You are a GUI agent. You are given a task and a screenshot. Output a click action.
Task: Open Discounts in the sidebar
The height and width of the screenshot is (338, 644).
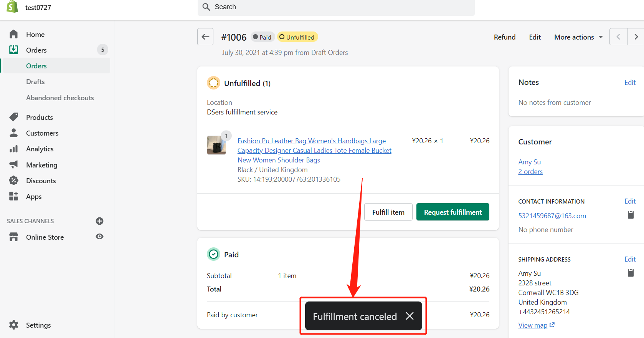(x=41, y=181)
